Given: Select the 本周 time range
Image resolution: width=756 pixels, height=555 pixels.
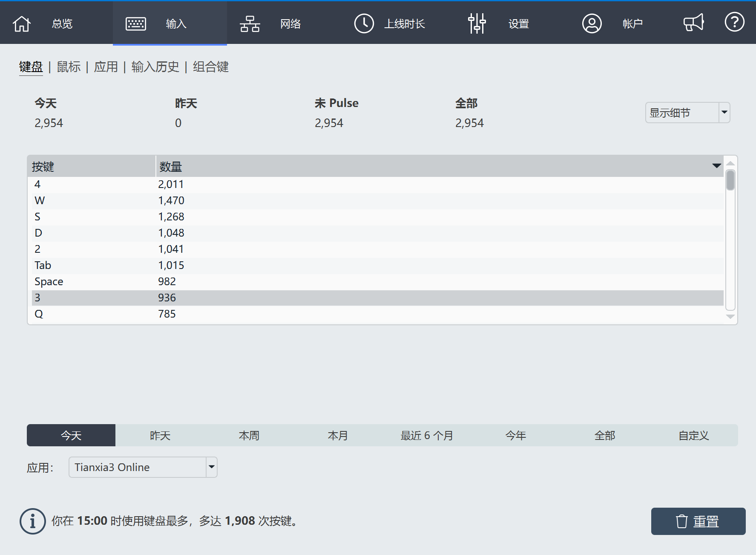Looking at the screenshot, I should pyautogui.click(x=249, y=435).
